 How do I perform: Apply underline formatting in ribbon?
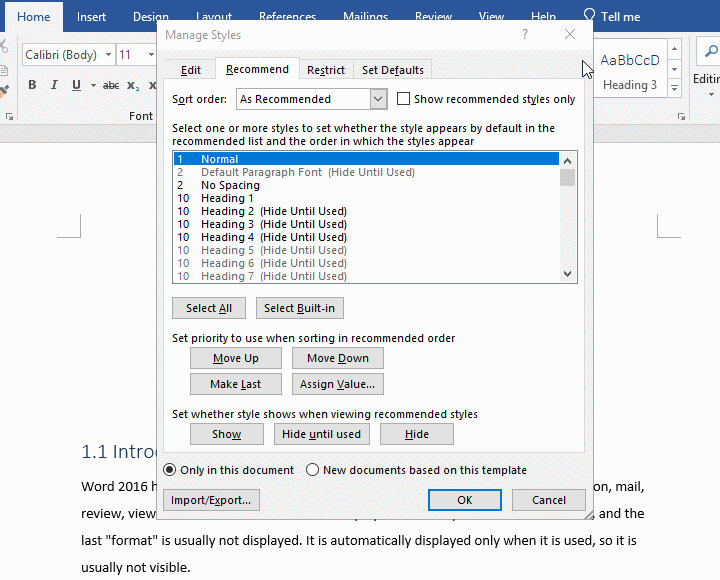tap(76, 85)
